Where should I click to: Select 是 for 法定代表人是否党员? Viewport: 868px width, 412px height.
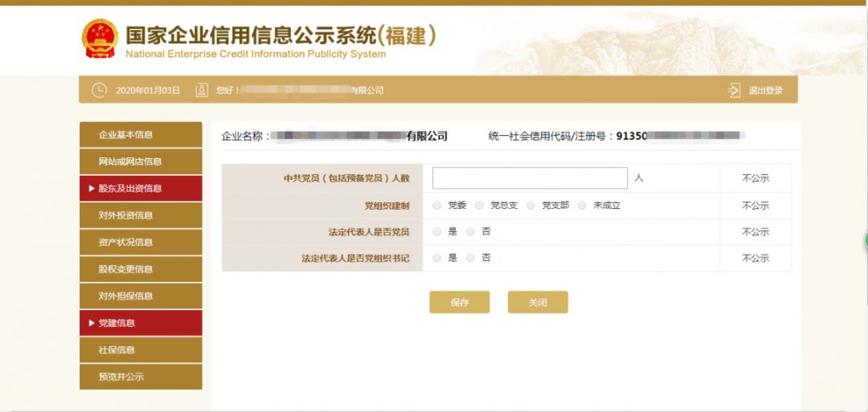click(436, 232)
